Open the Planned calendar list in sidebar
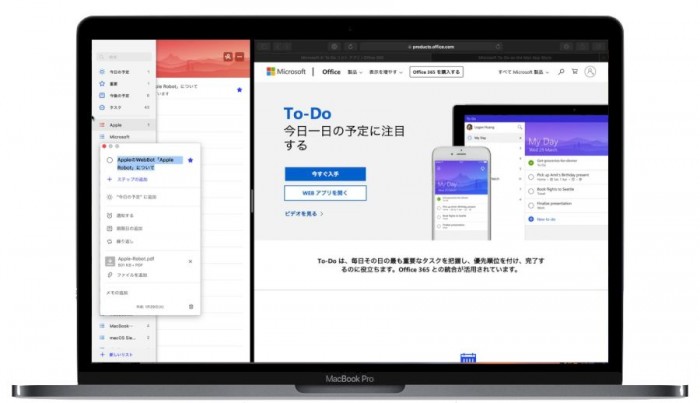This screenshot has height=403, width=700. 124,96
